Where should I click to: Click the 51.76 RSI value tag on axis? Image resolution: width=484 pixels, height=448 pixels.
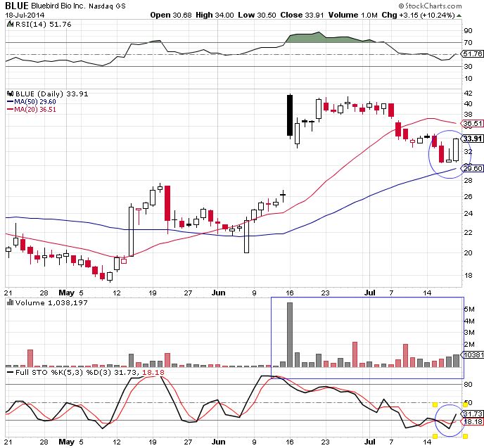coord(473,53)
